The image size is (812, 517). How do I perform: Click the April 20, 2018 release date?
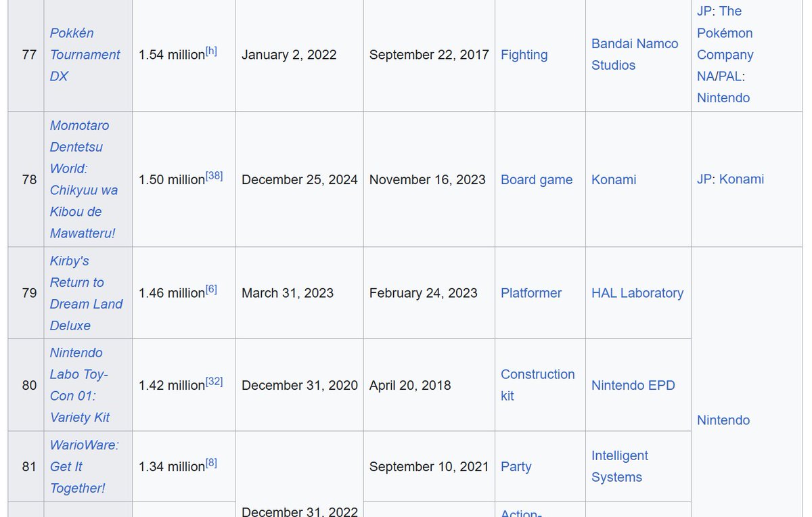[410, 385]
